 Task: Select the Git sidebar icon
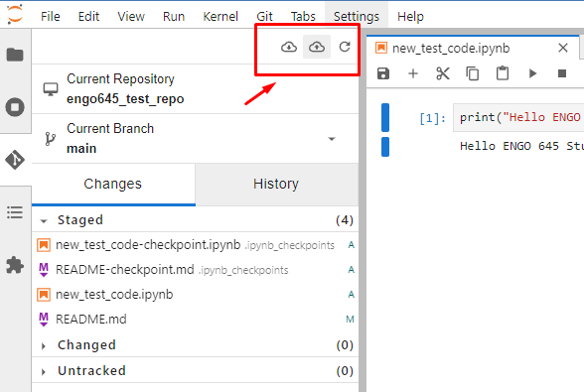15,160
